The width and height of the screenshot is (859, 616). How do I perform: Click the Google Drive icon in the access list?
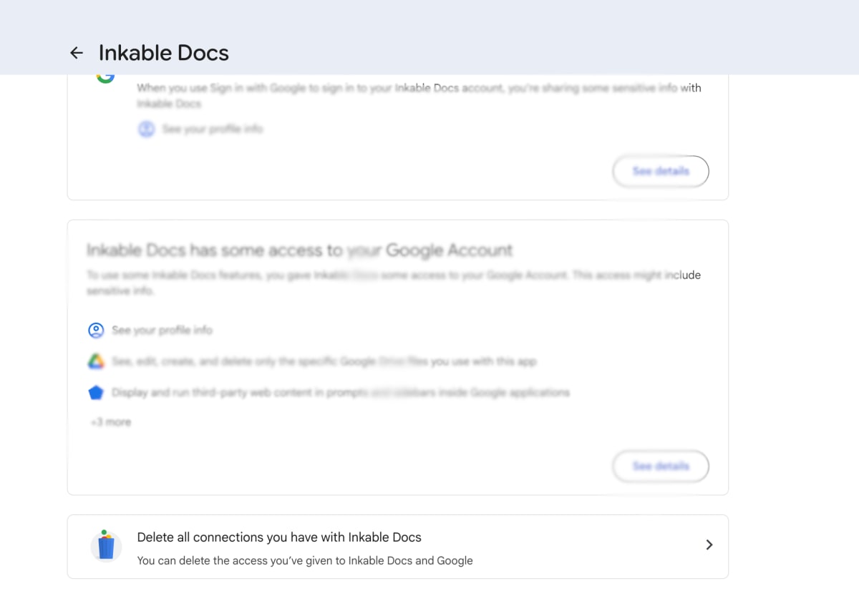point(96,362)
